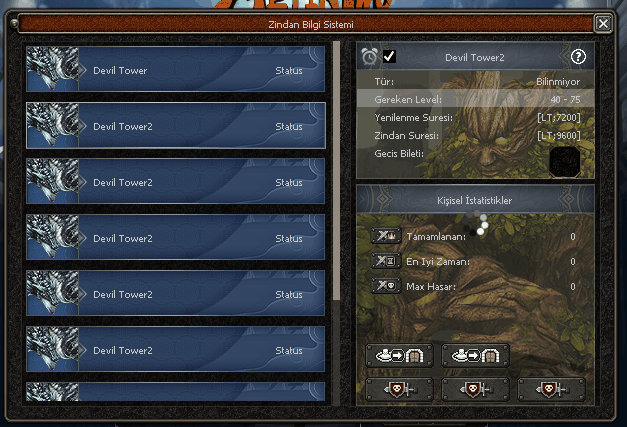The image size is (627, 427).
Task: Click the last skull shield button
Action: [x=551, y=389]
